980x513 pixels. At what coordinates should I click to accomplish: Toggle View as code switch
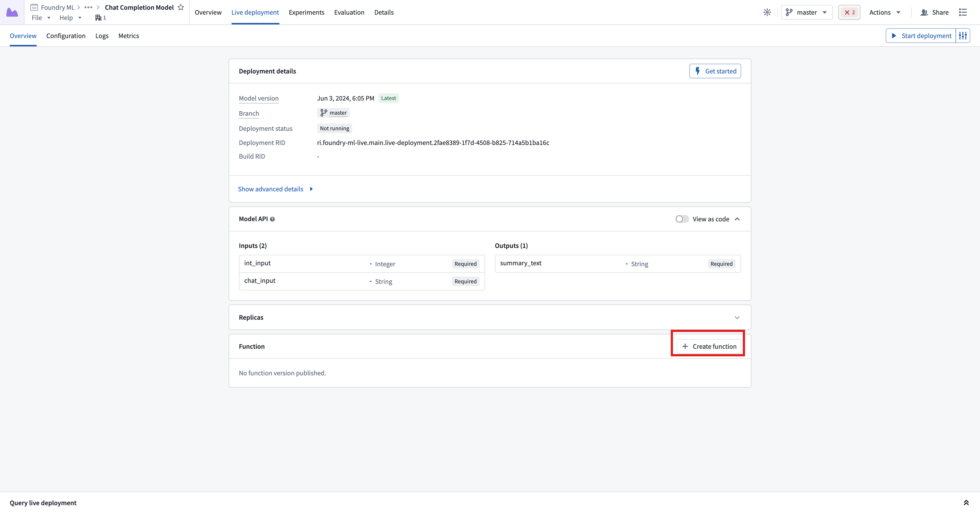coord(682,219)
